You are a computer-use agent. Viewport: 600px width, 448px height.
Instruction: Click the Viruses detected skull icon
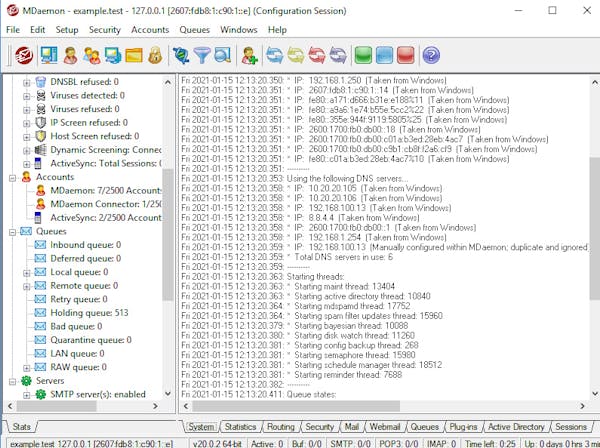(x=41, y=95)
